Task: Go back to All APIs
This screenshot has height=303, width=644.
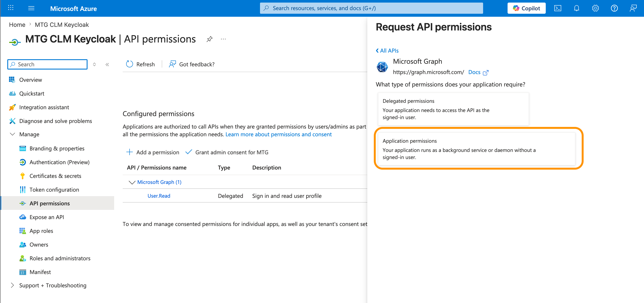Action: point(387,50)
